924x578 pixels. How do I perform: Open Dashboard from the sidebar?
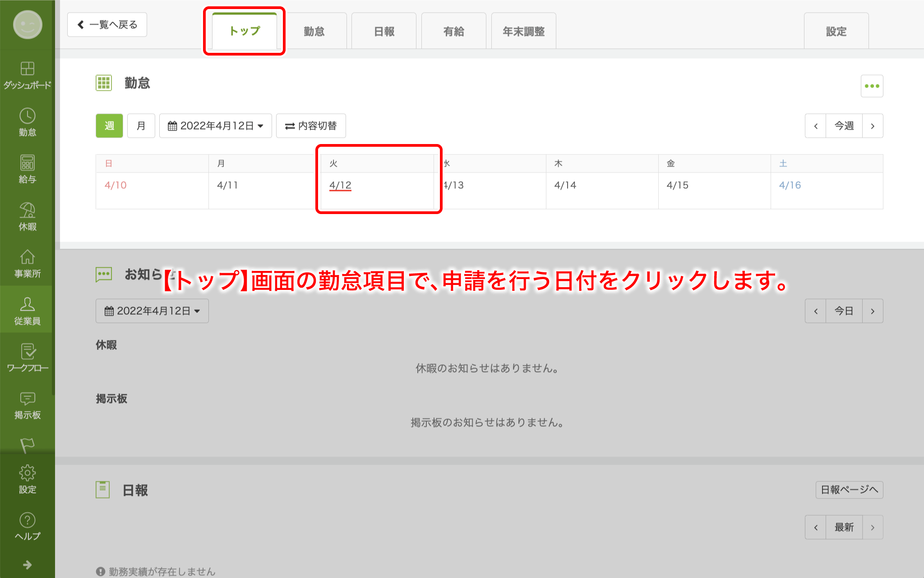[x=27, y=75]
